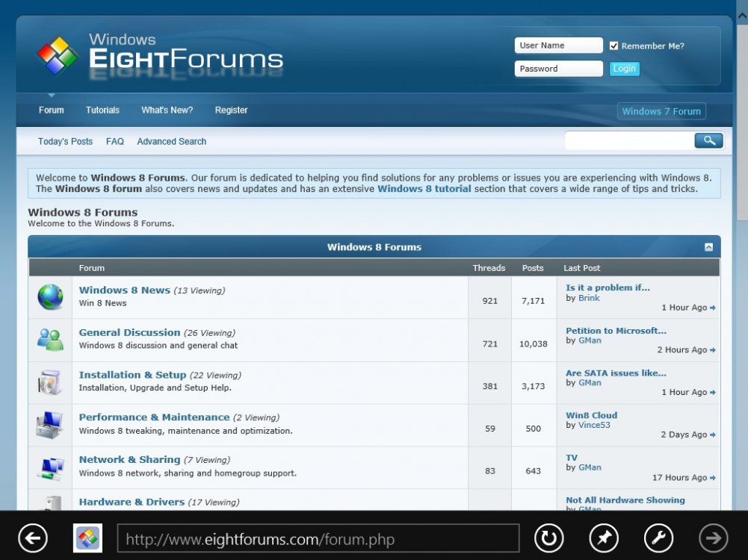Open 'Not All Hardware Showing' post
Viewport: 748px width, 560px height.
click(x=625, y=500)
